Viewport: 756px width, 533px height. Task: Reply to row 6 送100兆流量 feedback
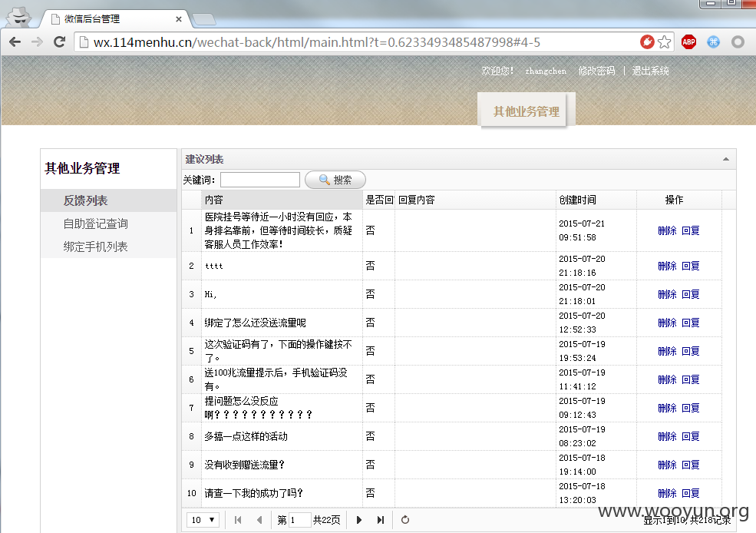[691, 379]
